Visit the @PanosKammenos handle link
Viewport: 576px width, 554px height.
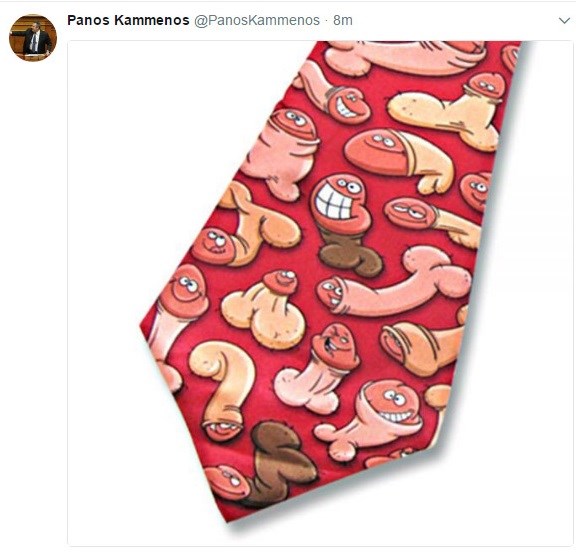(x=257, y=21)
